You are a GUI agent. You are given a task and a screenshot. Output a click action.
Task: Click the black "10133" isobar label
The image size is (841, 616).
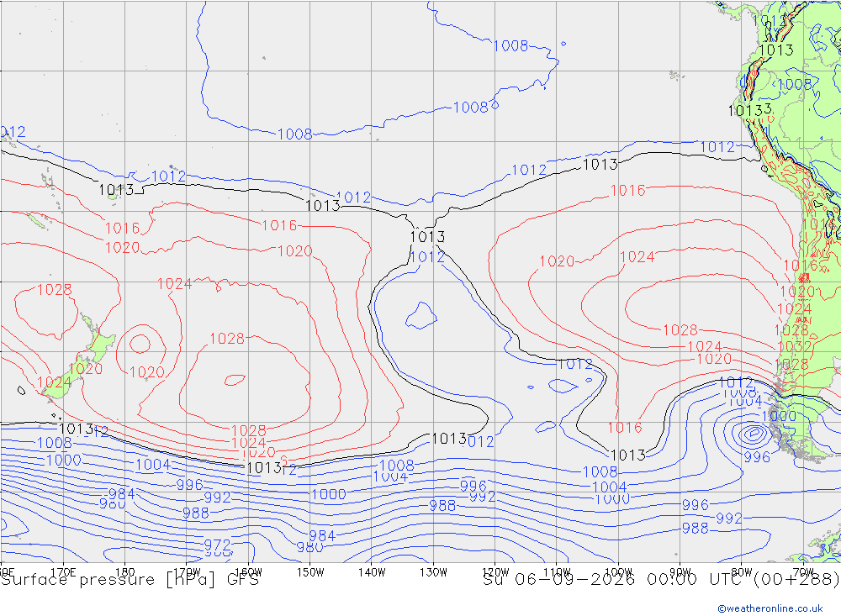pos(750,110)
